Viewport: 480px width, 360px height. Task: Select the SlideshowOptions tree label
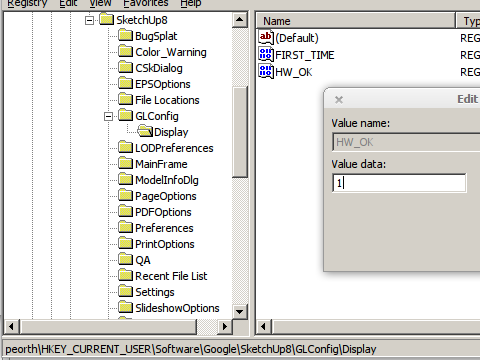(177, 308)
